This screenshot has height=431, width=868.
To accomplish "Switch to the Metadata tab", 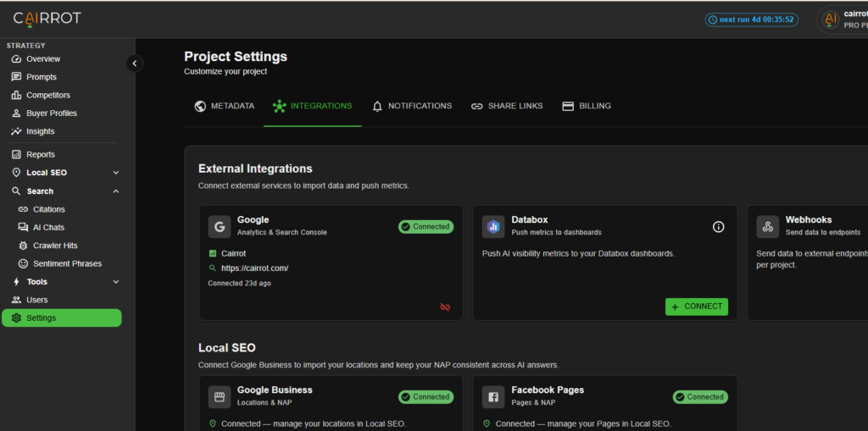I will pyautogui.click(x=224, y=106).
